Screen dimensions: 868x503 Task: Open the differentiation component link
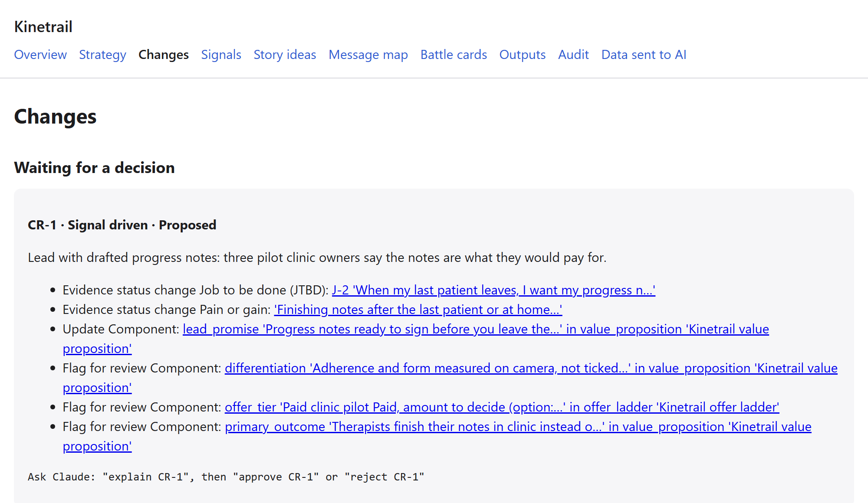[x=531, y=368]
